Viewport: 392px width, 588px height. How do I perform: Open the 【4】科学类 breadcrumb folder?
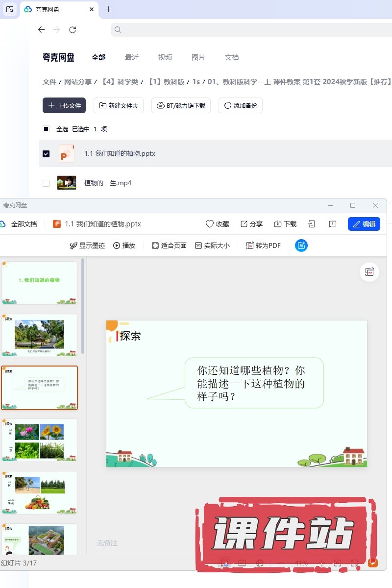[x=120, y=82]
